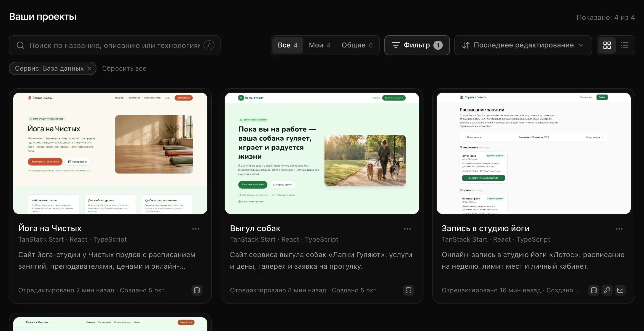This screenshot has height=331, width=644.
Task: Click Отредактировано 16 мин назад text
Action: click(x=491, y=290)
